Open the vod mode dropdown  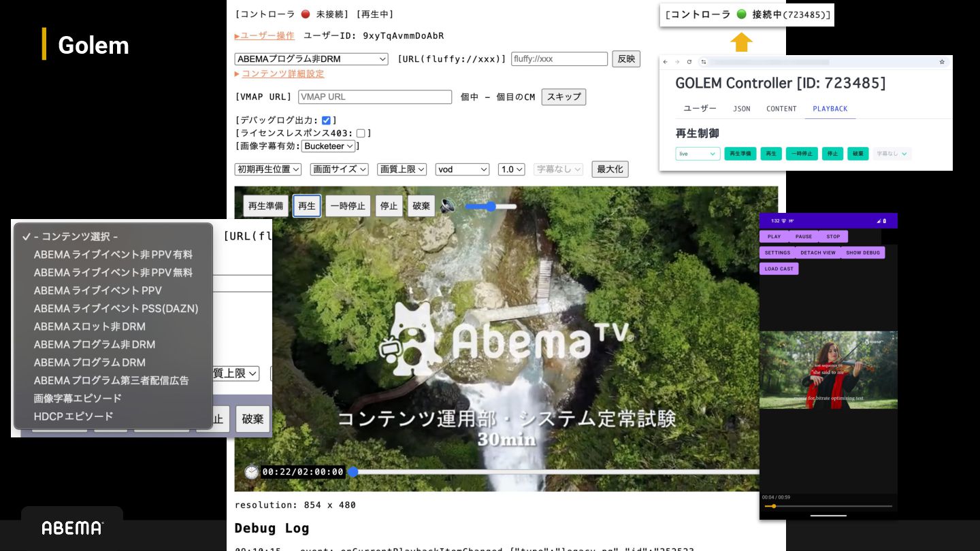462,169
